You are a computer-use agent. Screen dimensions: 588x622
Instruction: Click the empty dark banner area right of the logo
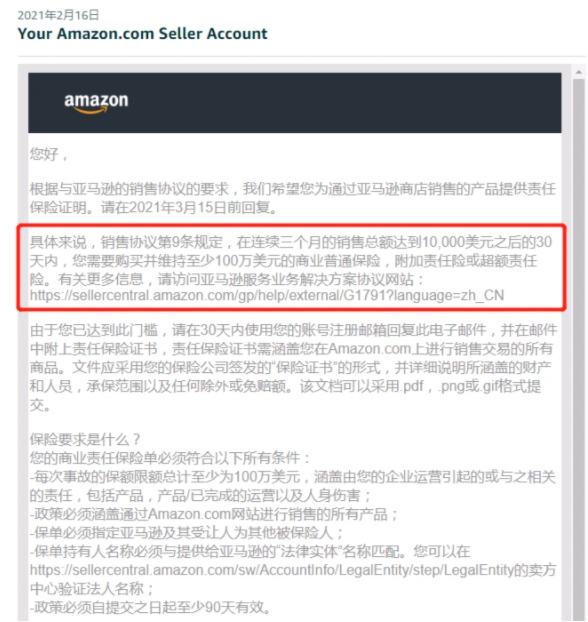coord(345,103)
